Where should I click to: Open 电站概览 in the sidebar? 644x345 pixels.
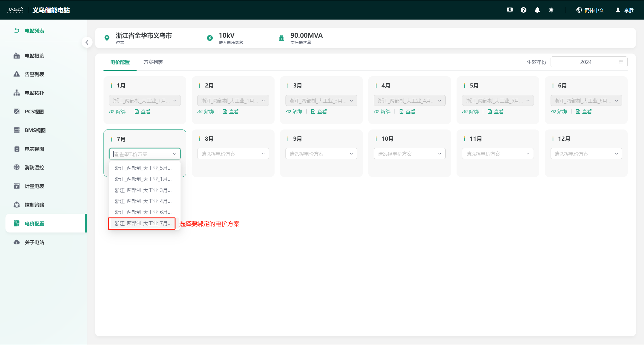click(34, 56)
